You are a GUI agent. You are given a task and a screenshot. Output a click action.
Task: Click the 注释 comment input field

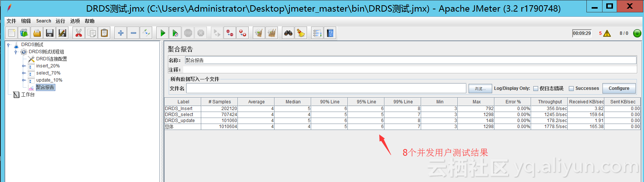pyautogui.click(x=411, y=70)
